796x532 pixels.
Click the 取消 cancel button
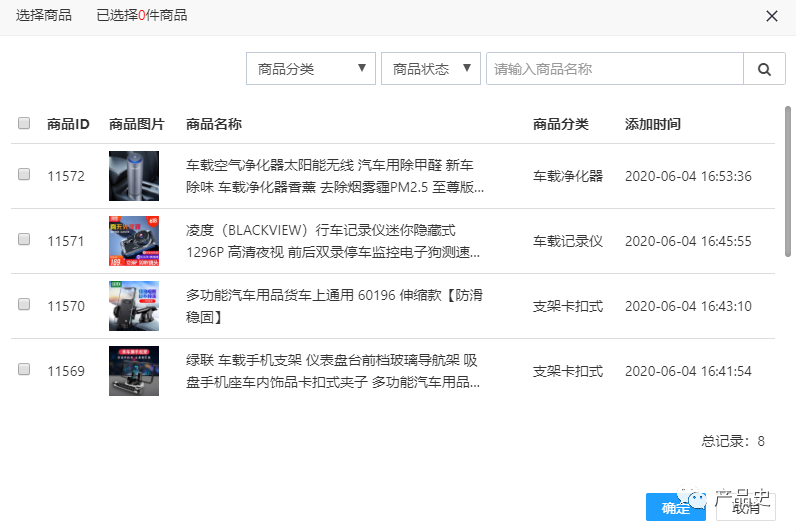(x=746, y=508)
